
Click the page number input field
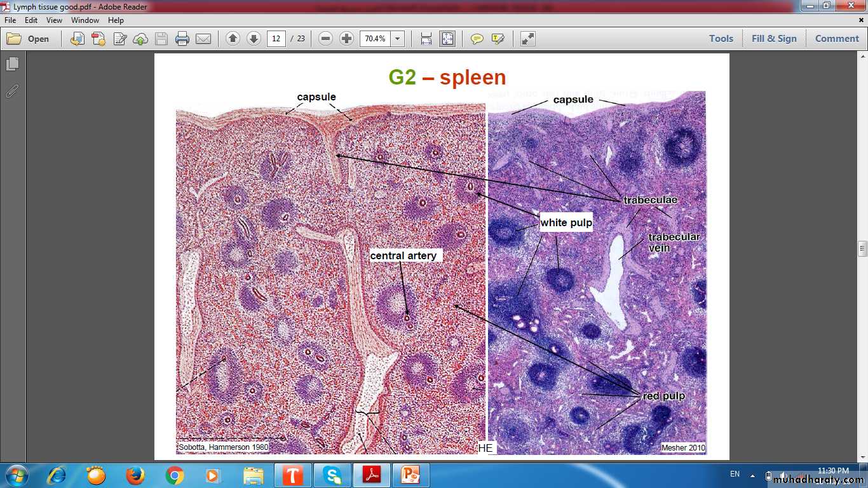(x=276, y=39)
